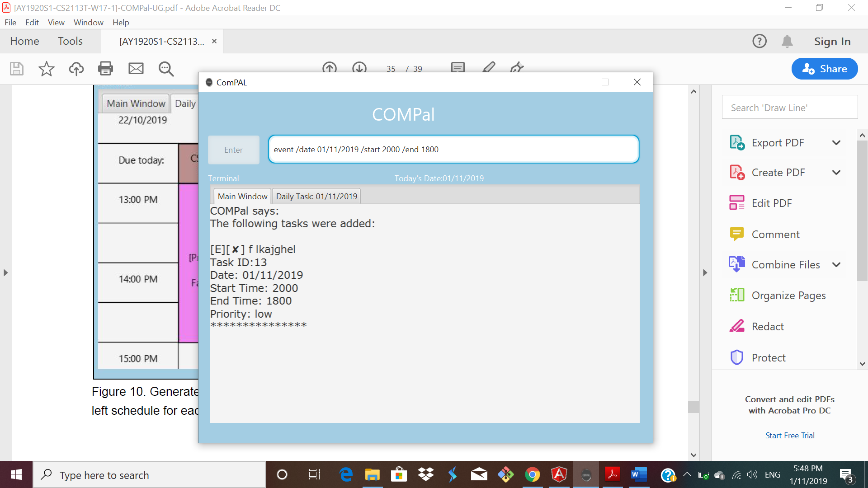This screenshot has height=488, width=868.
Task: Open the Window menu
Action: [x=88, y=23]
